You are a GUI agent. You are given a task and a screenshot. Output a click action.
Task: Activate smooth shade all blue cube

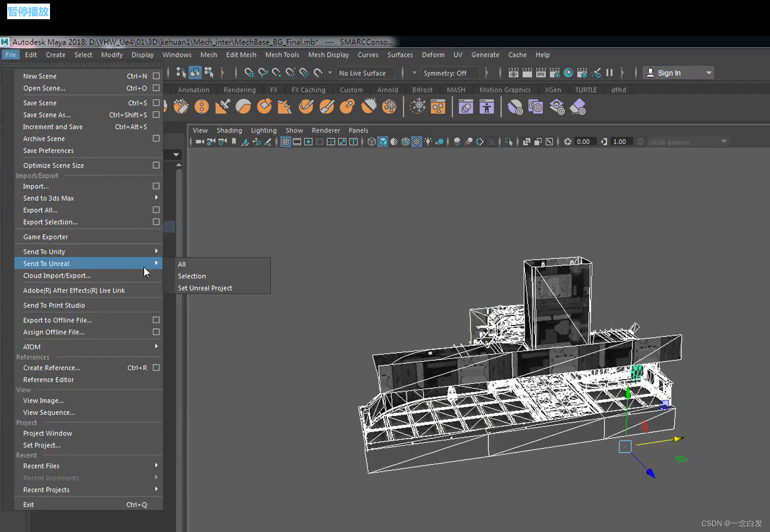pyautogui.click(x=383, y=142)
